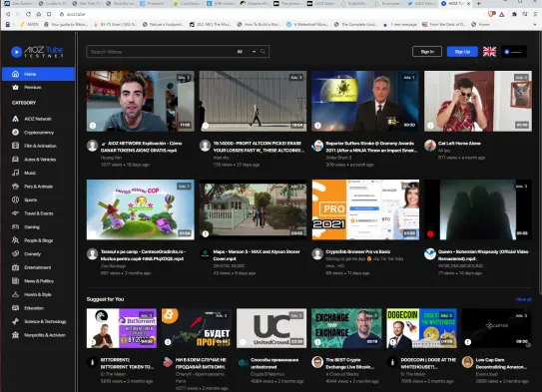Select the Science & Technology category icon
This screenshot has width=542, height=392.
pyautogui.click(x=16, y=321)
